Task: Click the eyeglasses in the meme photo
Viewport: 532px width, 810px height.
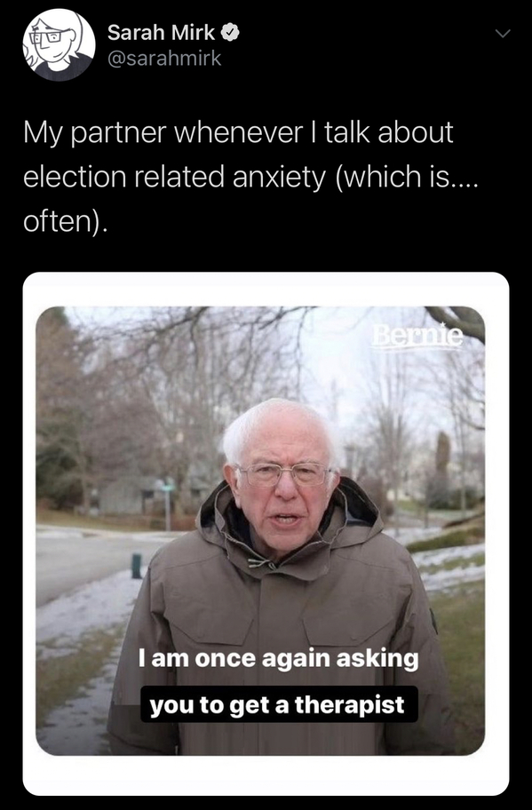Action: (283, 474)
